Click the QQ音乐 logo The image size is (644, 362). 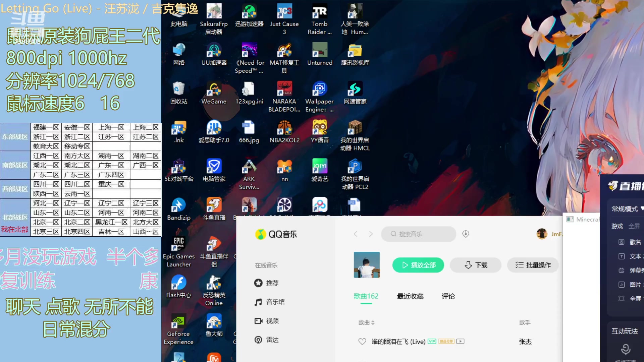pos(276,234)
